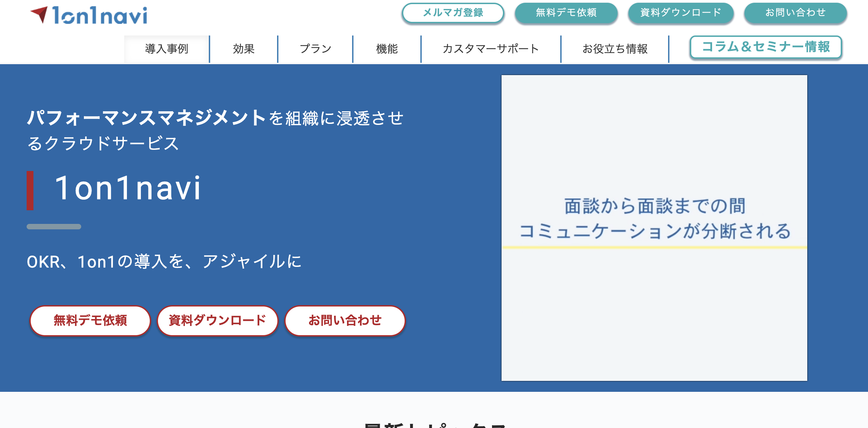
Task: Click the header 無料デモ依頼 button
Action: click(x=566, y=13)
